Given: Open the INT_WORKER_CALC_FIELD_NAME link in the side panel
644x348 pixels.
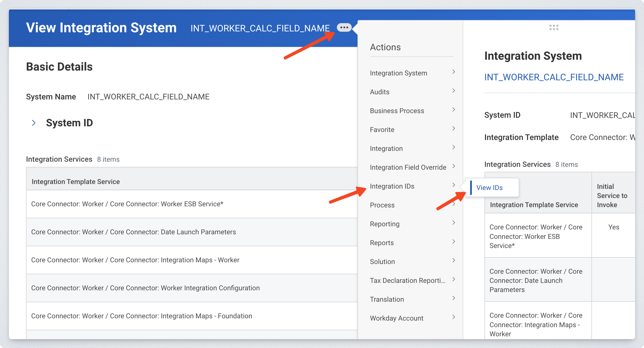Looking at the screenshot, I should click(554, 77).
